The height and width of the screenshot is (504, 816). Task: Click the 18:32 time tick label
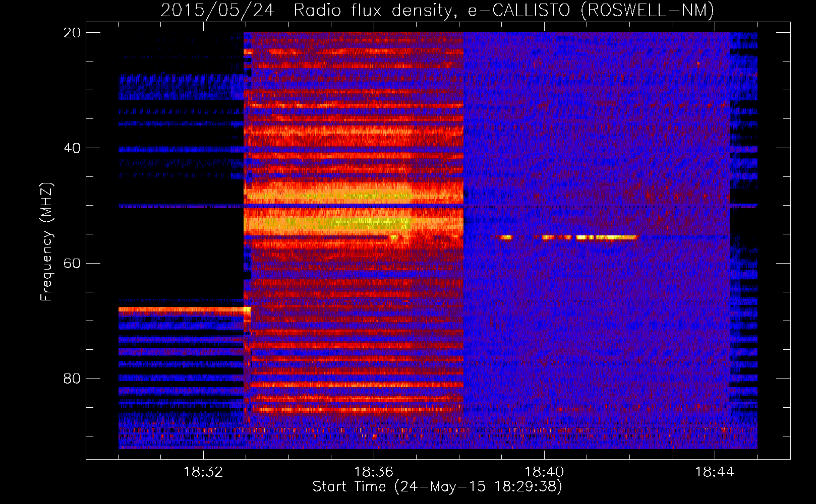tap(203, 472)
